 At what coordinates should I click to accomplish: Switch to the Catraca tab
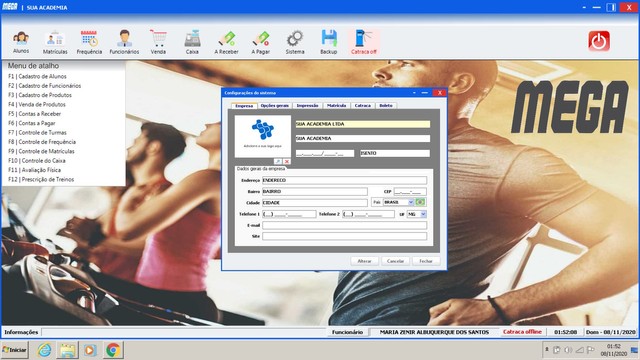362,105
